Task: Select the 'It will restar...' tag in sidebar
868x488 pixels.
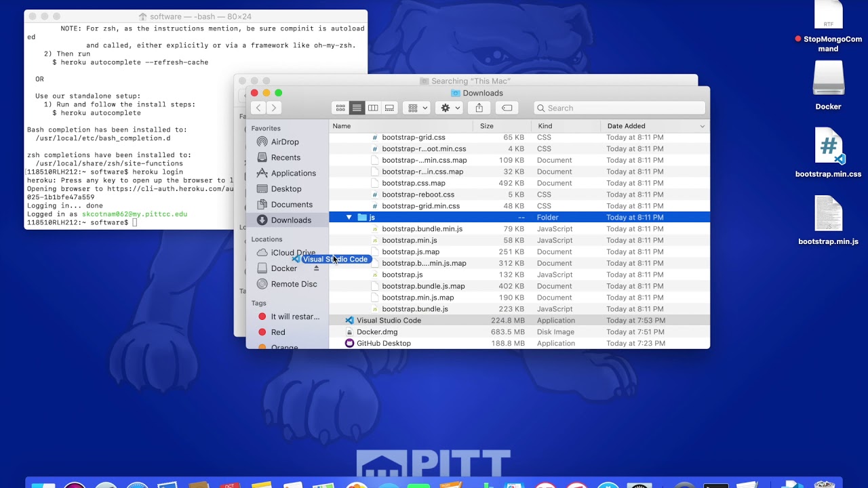Action: (295, 317)
